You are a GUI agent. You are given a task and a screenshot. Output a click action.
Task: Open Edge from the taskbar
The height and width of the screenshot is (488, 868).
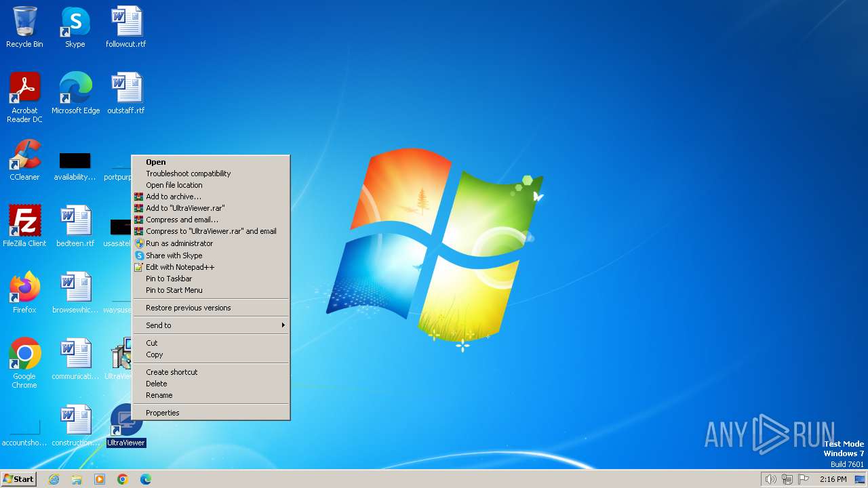(146, 479)
